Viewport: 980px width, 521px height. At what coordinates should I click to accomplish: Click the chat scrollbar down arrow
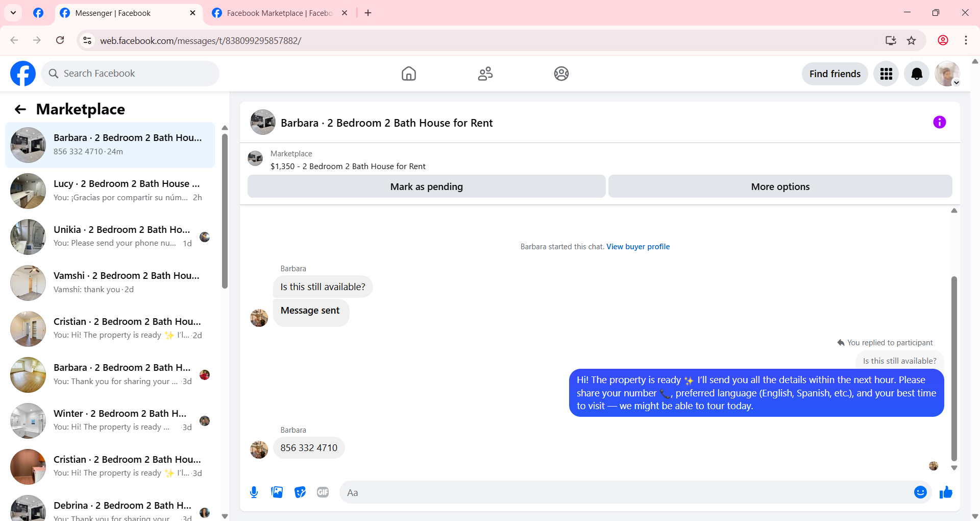tap(954, 468)
